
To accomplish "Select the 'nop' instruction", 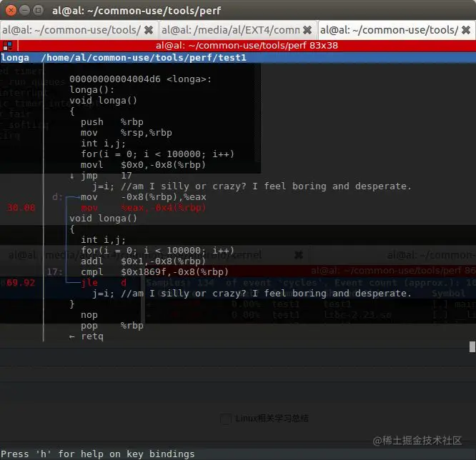I will 89,315.
